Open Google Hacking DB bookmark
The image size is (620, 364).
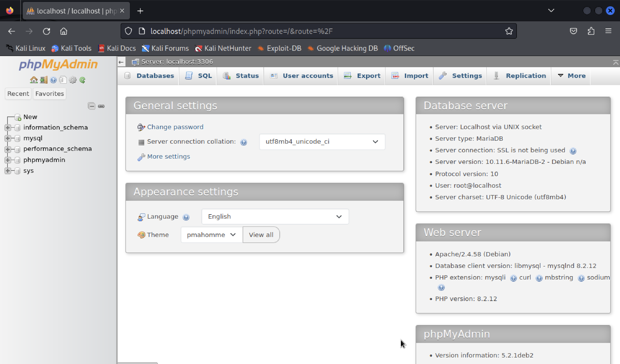click(x=342, y=48)
